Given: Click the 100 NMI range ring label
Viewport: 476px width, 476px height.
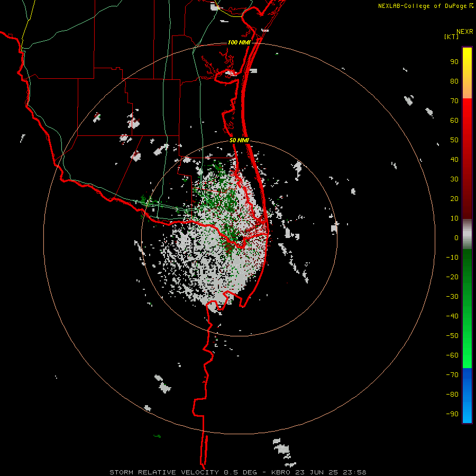Looking at the screenshot, I should [x=239, y=42].
